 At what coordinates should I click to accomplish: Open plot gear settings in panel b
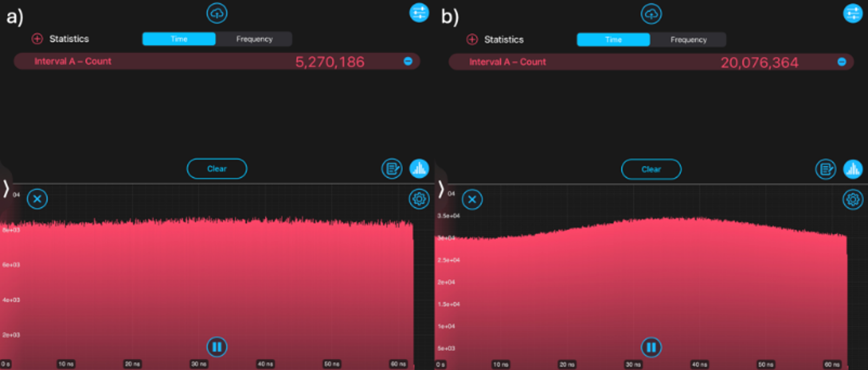[x=853, y=200]
